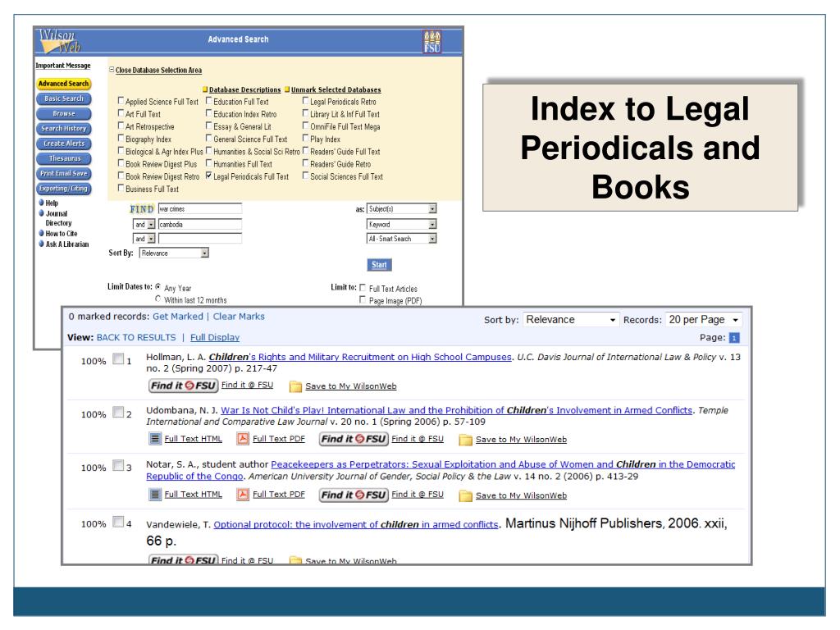Click the Full Text PDF icon in result 3
The image size is (840, 630).
243,495
